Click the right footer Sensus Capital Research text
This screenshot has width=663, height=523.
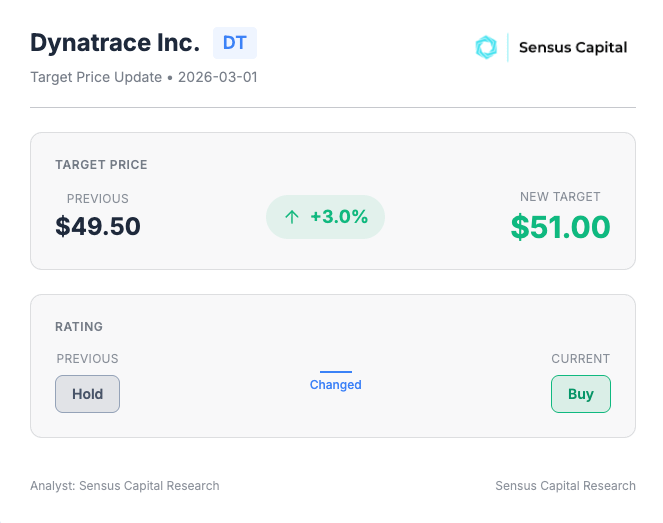(x=565, y=486)
